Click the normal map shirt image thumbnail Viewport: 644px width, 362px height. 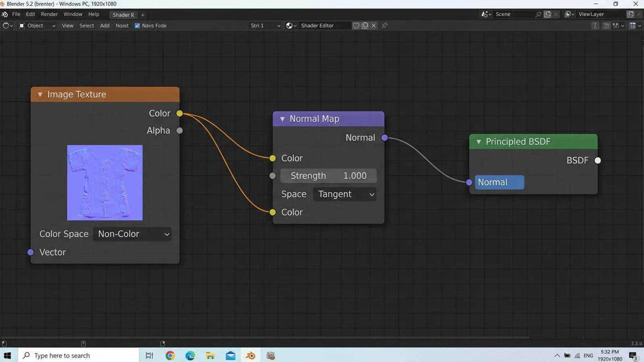105,183
